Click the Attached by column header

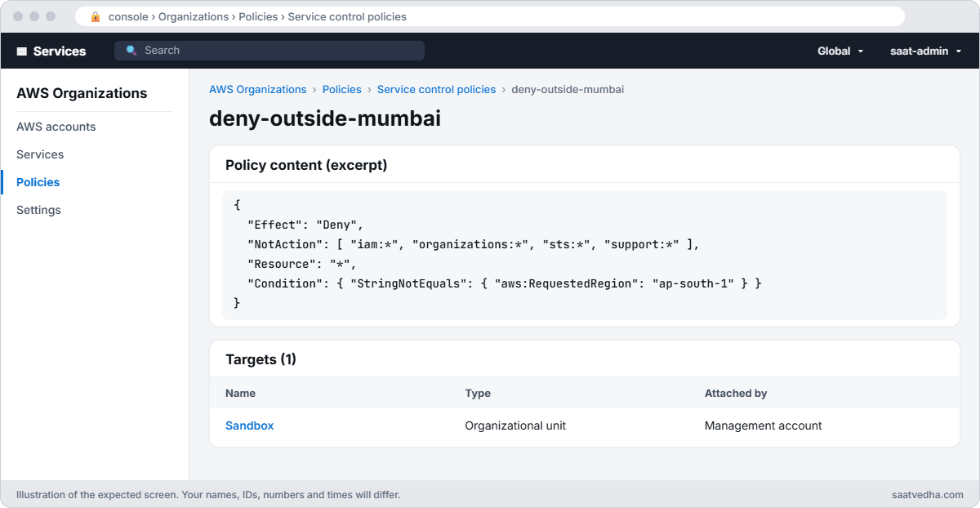point(736,393)
